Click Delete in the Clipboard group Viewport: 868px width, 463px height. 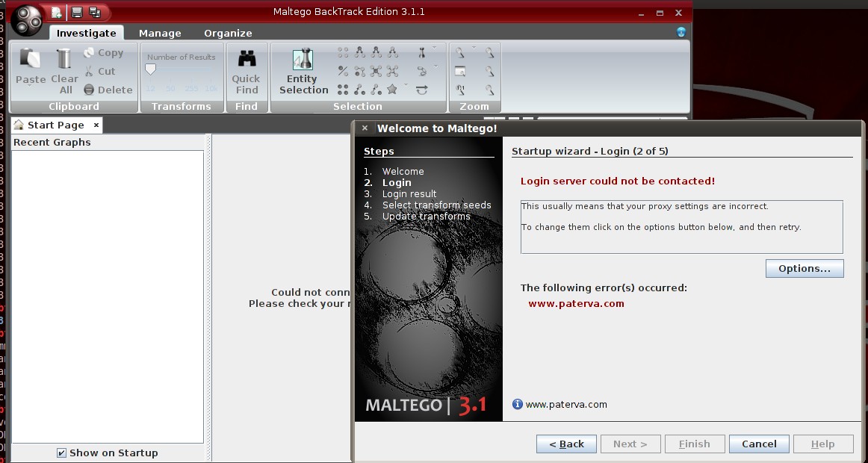point(108,90)
